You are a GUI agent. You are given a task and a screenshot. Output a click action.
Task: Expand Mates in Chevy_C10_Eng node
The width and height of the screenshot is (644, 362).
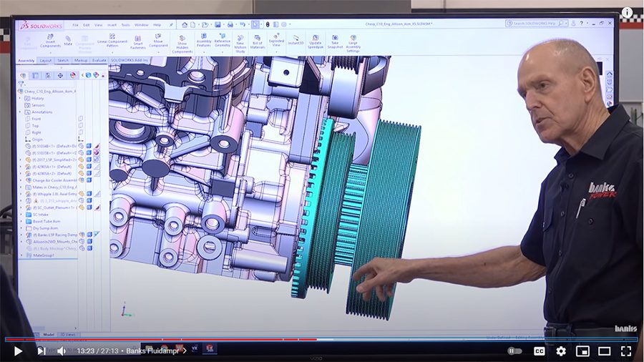click(21, 187)
